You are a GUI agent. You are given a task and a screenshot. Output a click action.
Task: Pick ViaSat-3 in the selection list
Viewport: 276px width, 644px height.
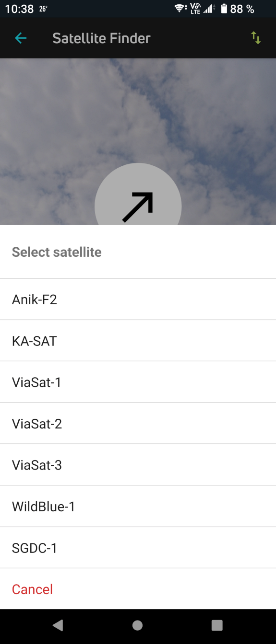[x=138, y=465]
